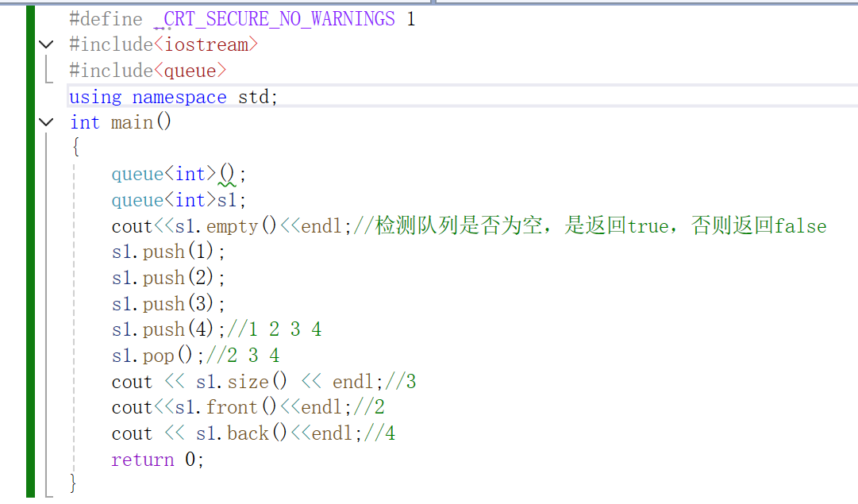Click the s1.pop() statement
Viewport: 858px width, 504px height.
tap(158, 356)
